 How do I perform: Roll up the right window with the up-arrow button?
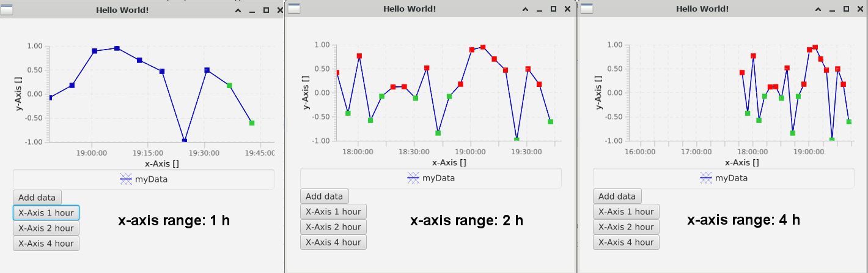[818, 9]
